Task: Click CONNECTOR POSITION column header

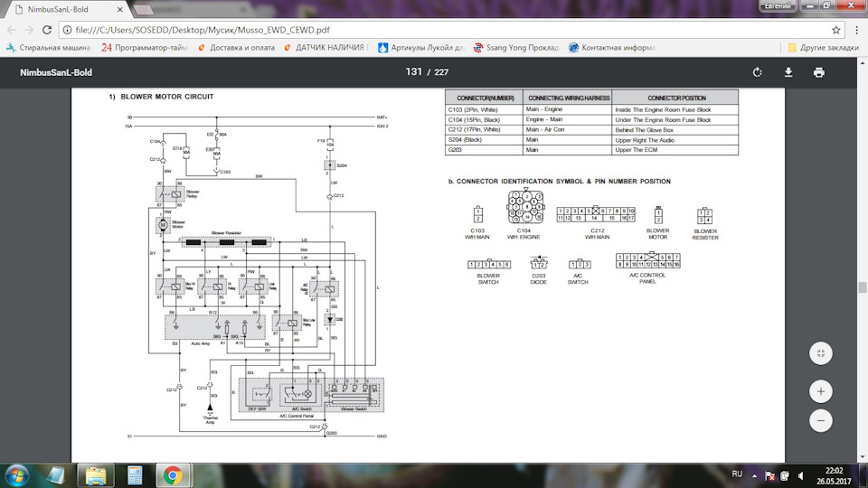Action: [x=675, y=98]
